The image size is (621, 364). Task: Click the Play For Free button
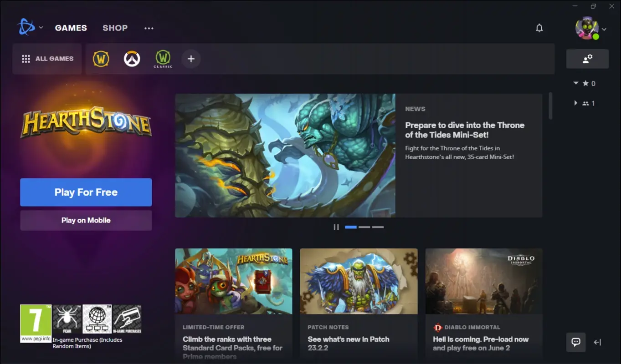[x=86, y=192]
